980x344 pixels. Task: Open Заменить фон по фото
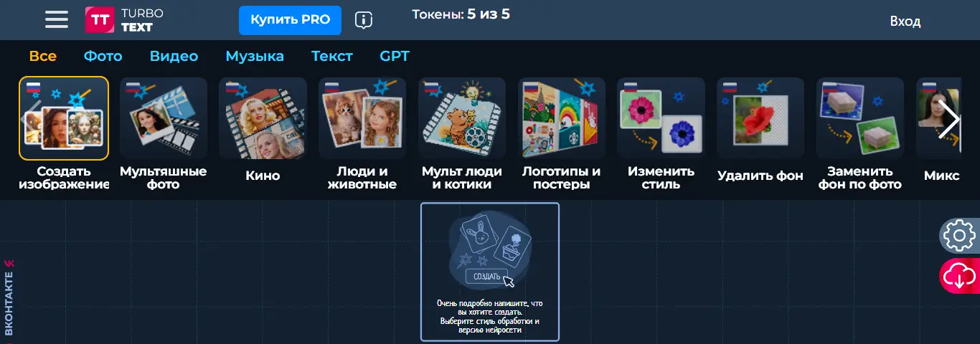click(860, 134)
